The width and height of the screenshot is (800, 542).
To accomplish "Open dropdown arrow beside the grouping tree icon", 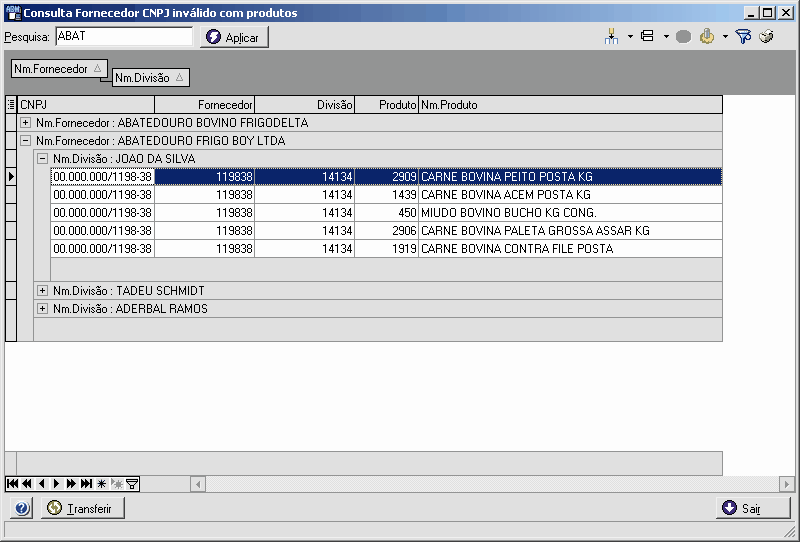I will click(x=630, y=36).
